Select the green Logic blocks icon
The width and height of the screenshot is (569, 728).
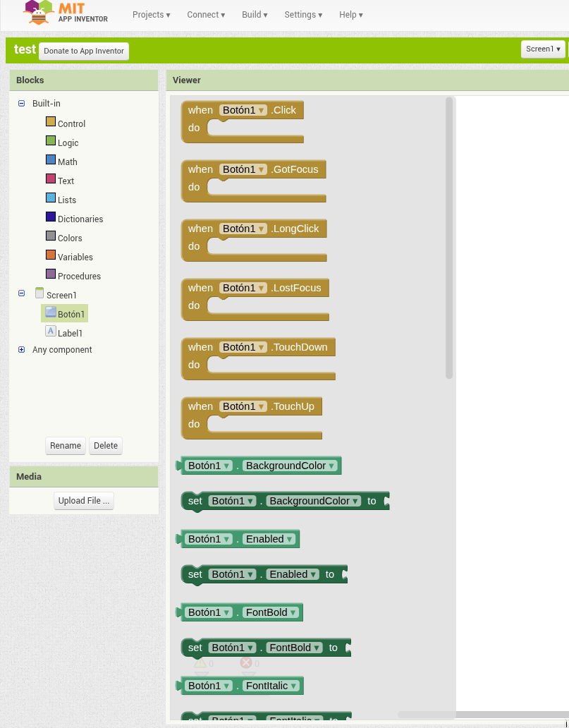point(51,140)
